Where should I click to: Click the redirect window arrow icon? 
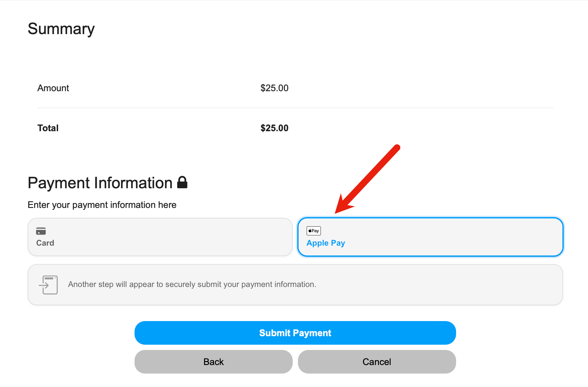(x=48, y=285)
